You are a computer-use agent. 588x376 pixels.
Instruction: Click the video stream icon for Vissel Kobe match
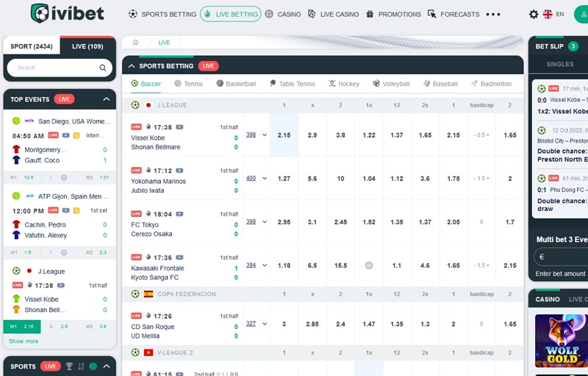click(x=179, y=127)
